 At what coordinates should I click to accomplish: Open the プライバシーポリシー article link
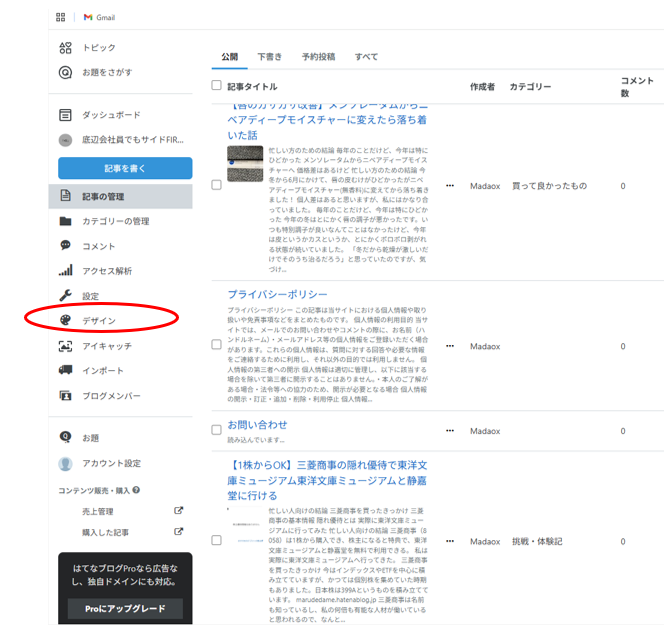[x=277, y=294]
